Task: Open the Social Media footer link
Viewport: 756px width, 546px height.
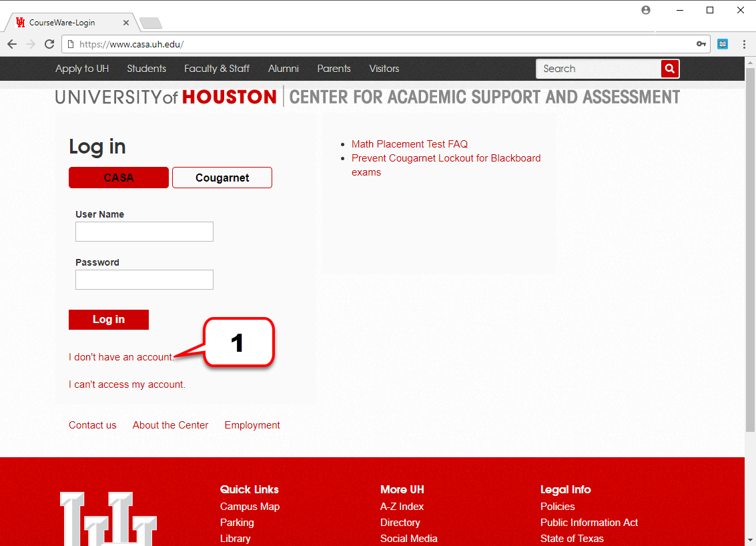Action: pyautogui.click(x=409, y=538)
